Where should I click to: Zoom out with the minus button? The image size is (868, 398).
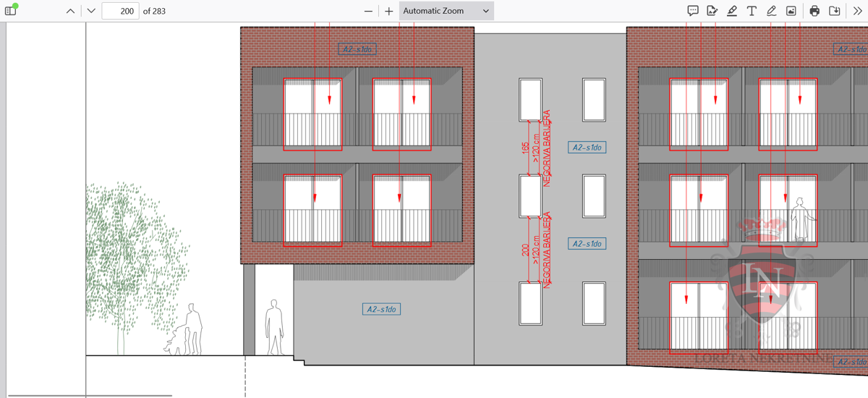pos(369,11)
